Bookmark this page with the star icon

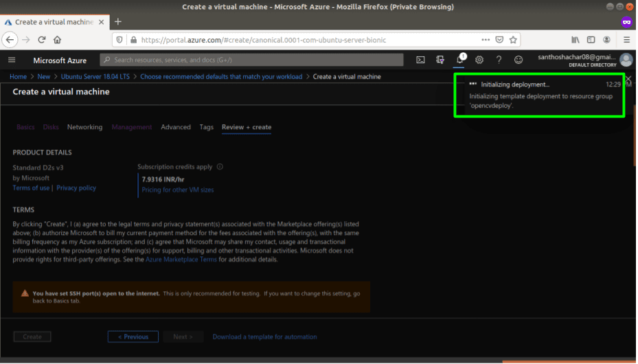point(513,40)
